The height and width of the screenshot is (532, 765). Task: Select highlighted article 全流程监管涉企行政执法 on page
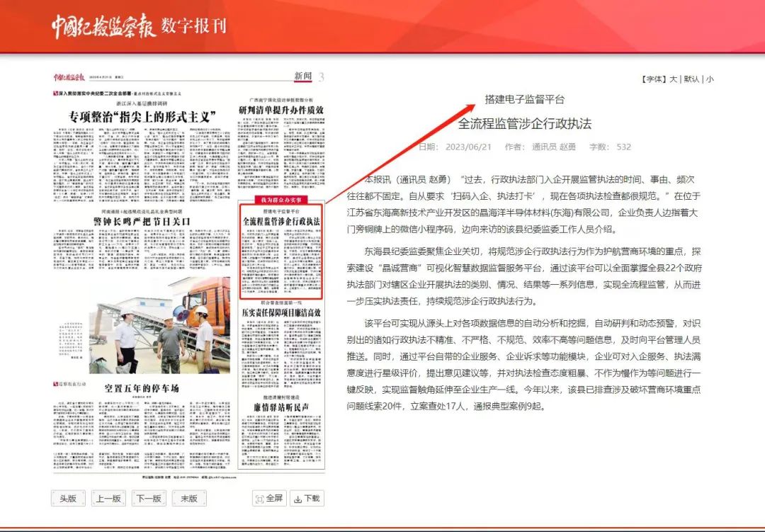(281, 222)
